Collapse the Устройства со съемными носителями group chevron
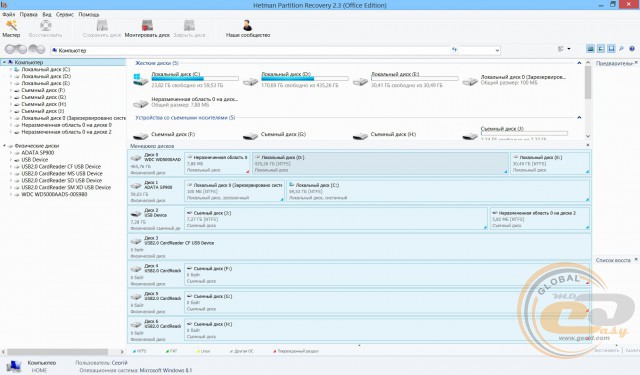640x375 pixels. [x=579, y=118]
